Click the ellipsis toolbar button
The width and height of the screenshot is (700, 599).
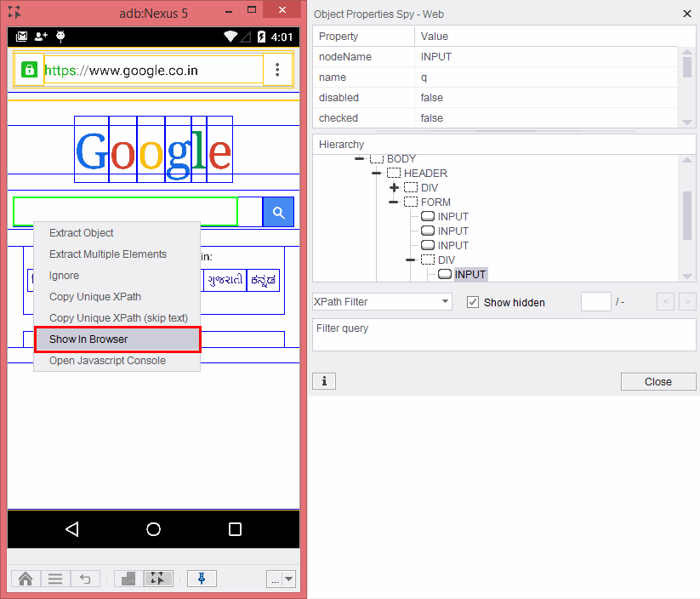[x=274, y=579]
